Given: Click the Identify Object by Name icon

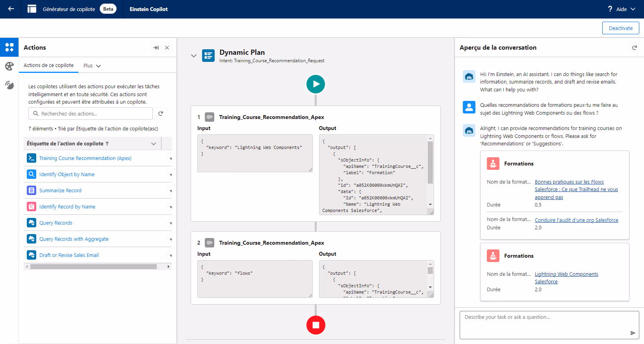Looking at the screenshot, I should click(x=32, y=174).
